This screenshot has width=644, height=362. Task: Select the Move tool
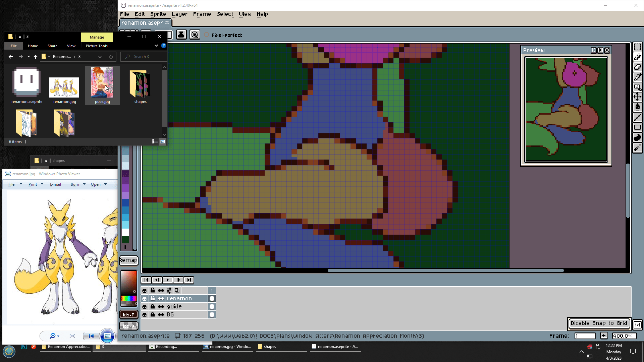pyautogui.click(x=637, y=97)
